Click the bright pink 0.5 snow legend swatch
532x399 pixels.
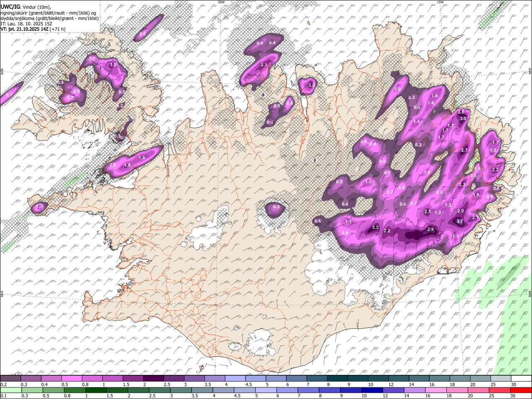pyautogui.click(x=71, y=378)
